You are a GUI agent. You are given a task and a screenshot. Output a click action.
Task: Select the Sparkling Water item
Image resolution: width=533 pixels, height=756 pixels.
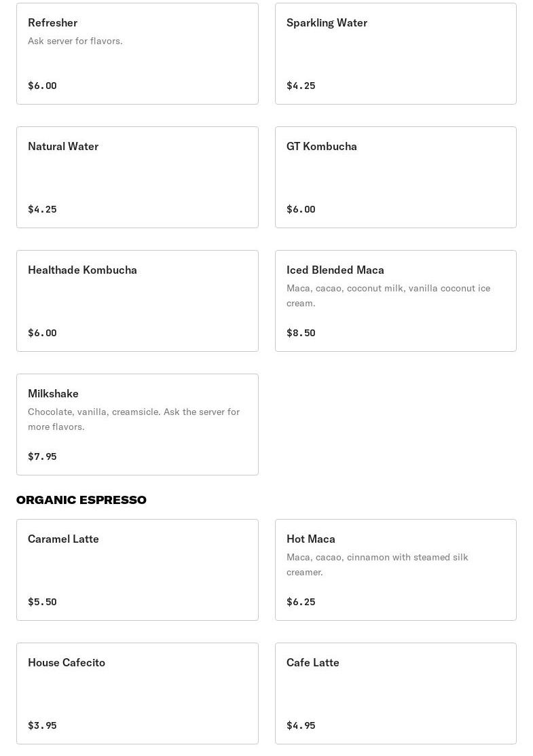coord(395,54)
